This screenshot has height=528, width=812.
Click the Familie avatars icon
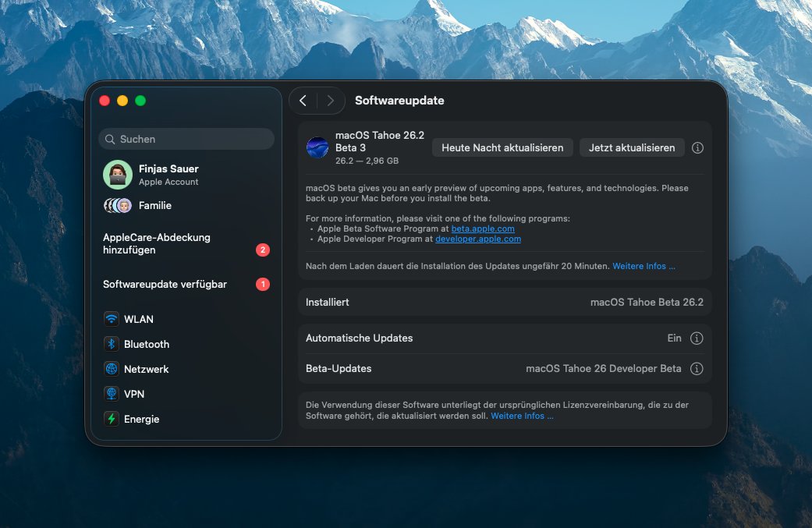click(118, 205)
